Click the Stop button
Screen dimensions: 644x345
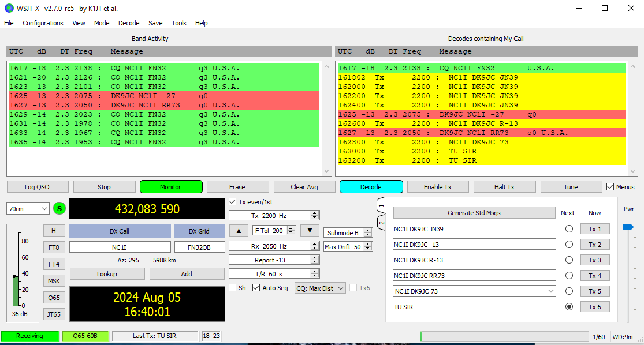tap(105, 187)
